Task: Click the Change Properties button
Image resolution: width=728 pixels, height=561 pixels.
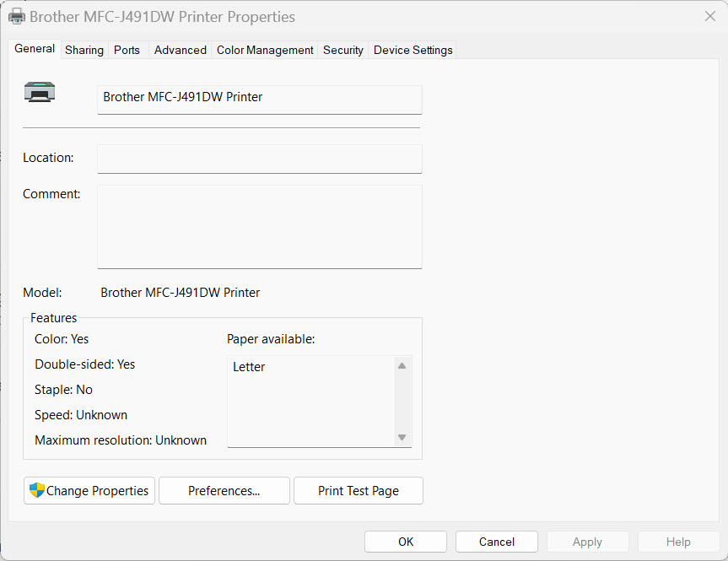Action: pyautogui.click(x=89, y=490)
